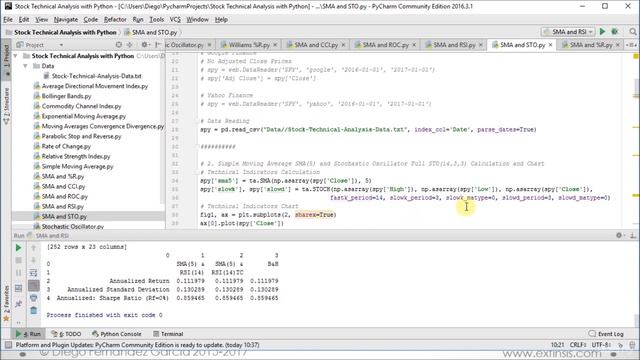640x360 pixels.
Task: Open hidden editor tabs list
Action: [x=631, y=45]
